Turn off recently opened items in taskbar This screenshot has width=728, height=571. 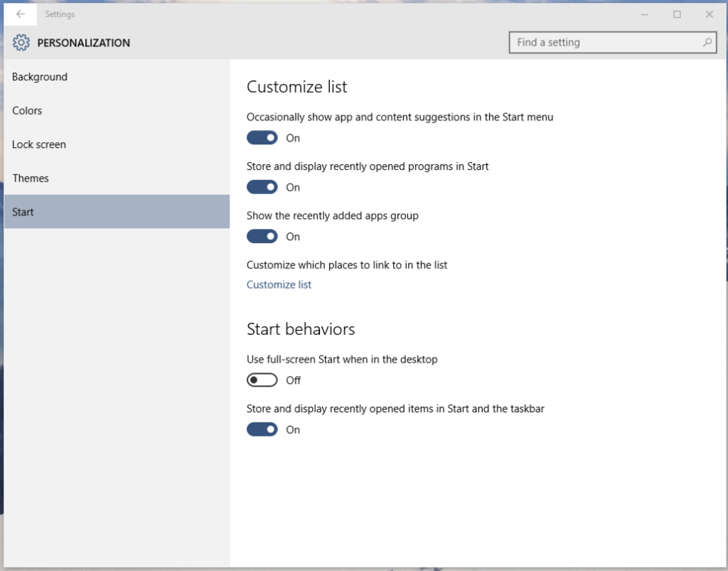click(262, 429)
